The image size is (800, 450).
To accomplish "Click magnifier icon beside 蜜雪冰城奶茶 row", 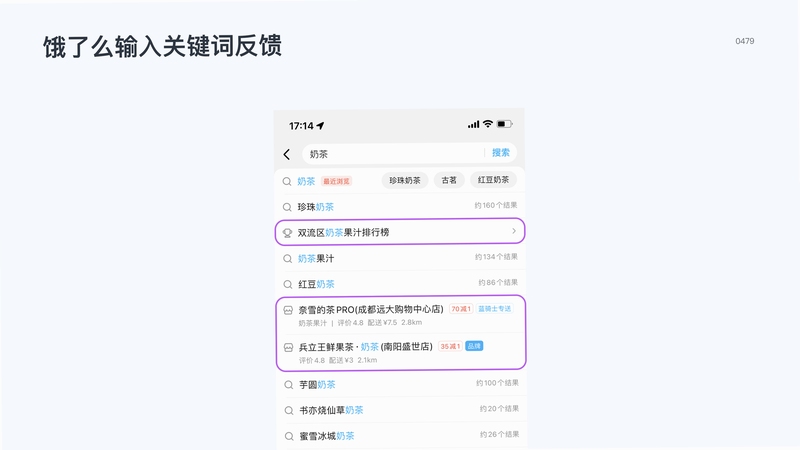I will [x=289, y=436].
